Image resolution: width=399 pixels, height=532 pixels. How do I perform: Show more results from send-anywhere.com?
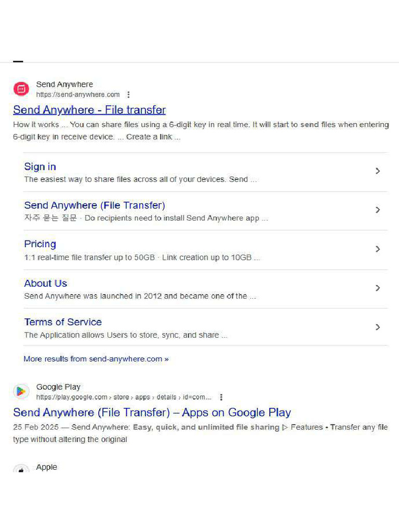click(96, 359)
